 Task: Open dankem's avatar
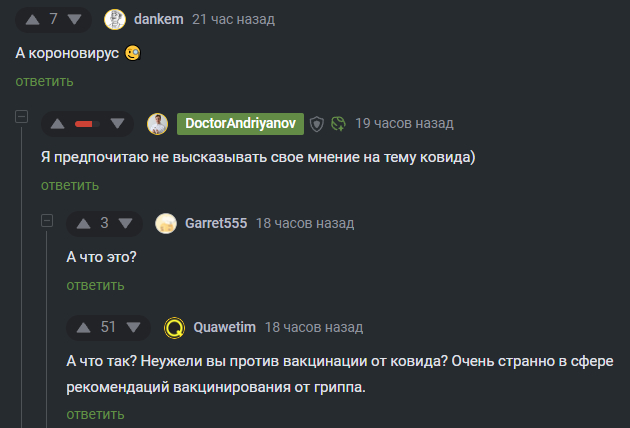tap(115, 19)
